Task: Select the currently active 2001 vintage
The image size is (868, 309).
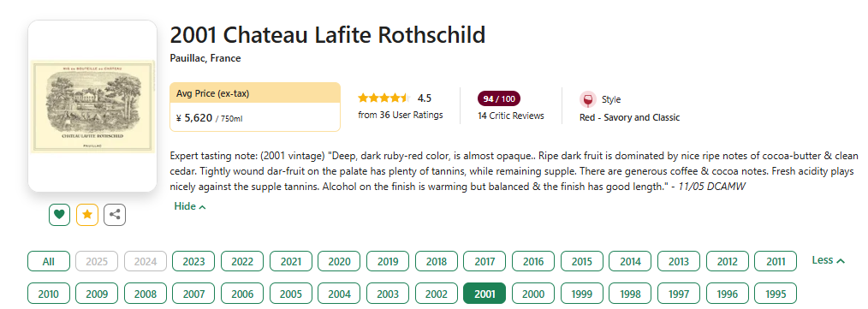Action: (485, 294)
